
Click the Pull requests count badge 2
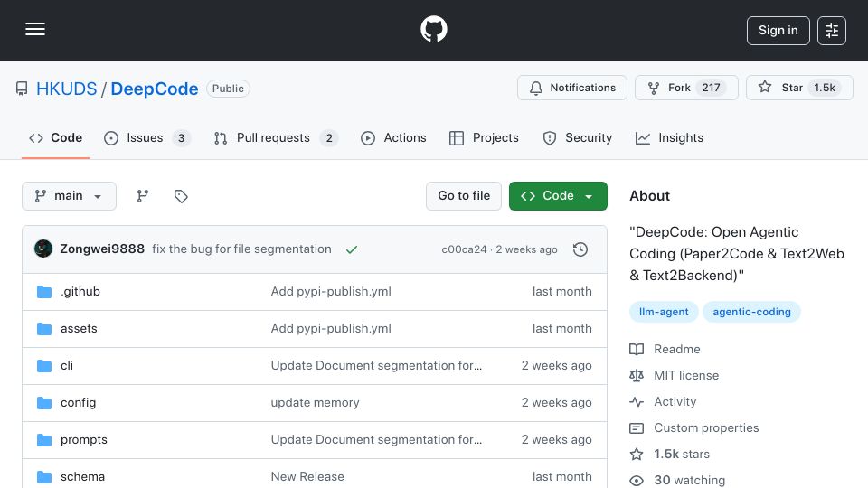click(x=329, y=138)
